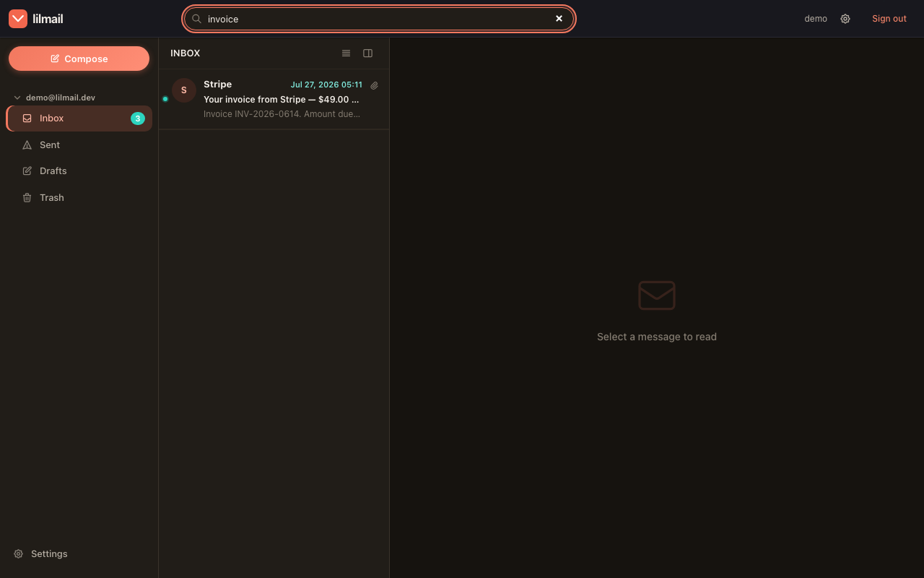Open the Inbox folder
The width and height of the screenshot is (924, 578).
click(79, 118)
